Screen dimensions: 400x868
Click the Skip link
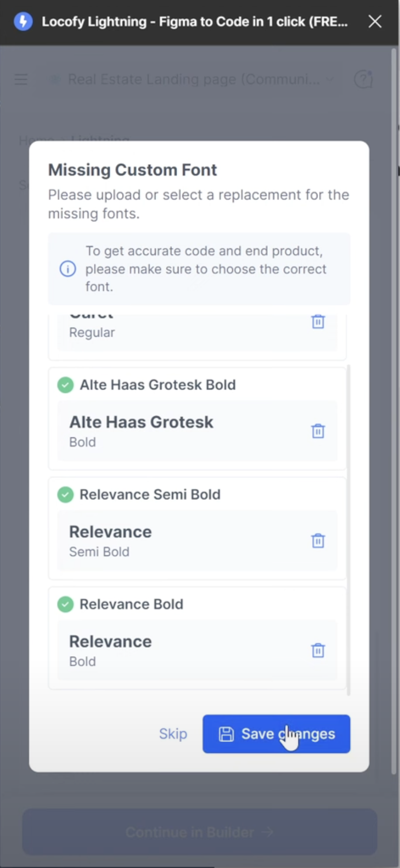tap(173, 734)
